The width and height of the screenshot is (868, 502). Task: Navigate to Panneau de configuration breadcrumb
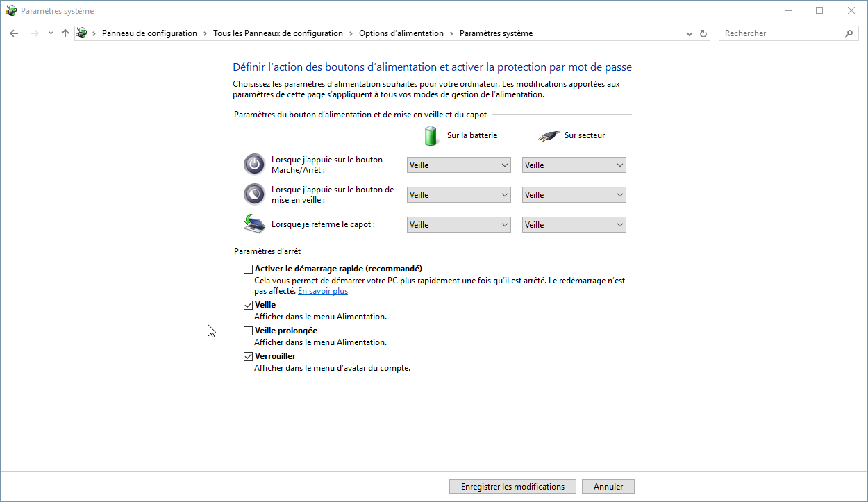coord(149,33)
